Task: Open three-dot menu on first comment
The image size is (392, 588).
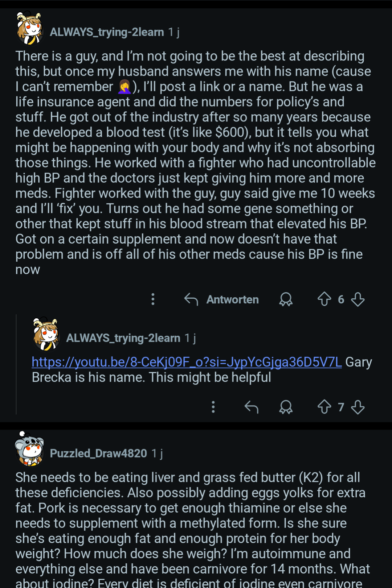Action: [x=153, y=299]
